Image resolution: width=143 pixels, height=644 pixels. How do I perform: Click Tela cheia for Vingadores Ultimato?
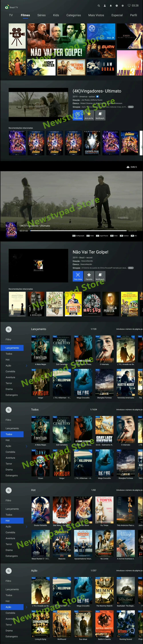78,115
